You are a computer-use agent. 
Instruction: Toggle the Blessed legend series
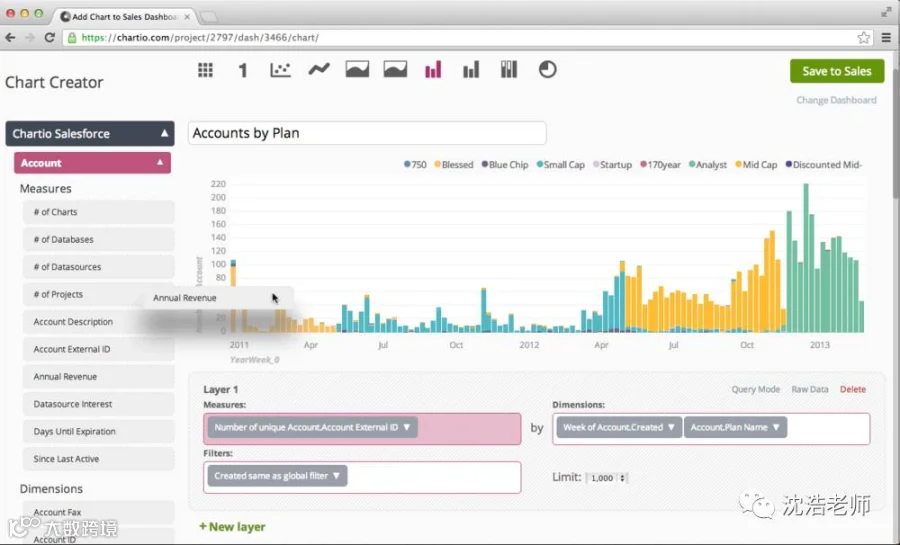[454, 165]
